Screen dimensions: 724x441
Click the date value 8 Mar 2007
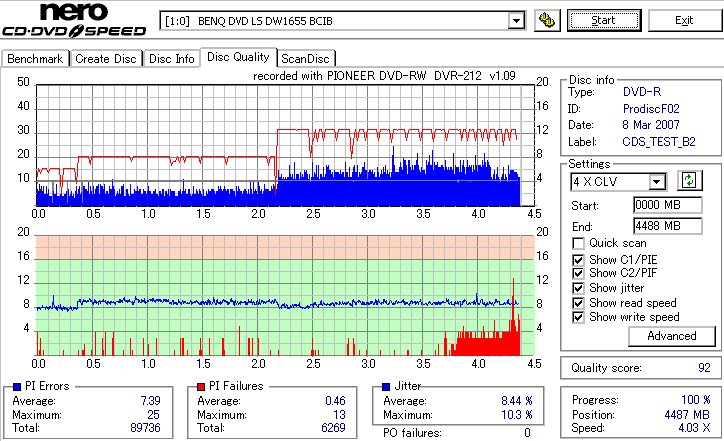(651, 125)
